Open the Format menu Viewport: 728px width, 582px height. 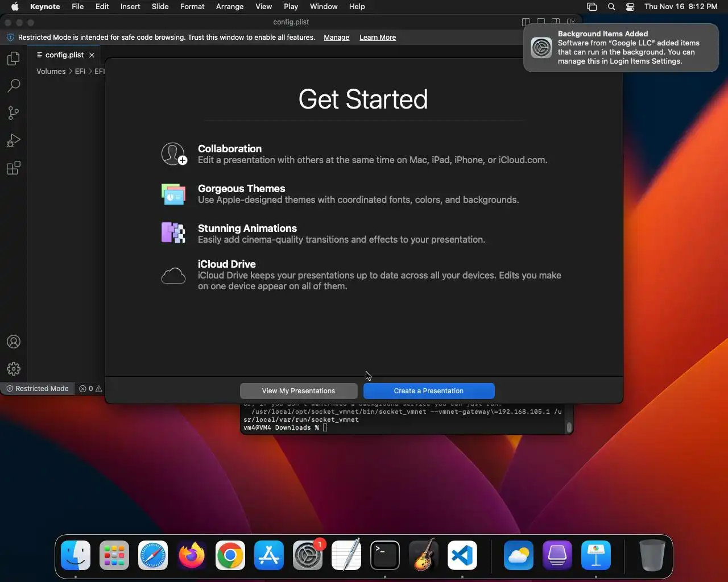pyautogui.click(x=192, y=7)
